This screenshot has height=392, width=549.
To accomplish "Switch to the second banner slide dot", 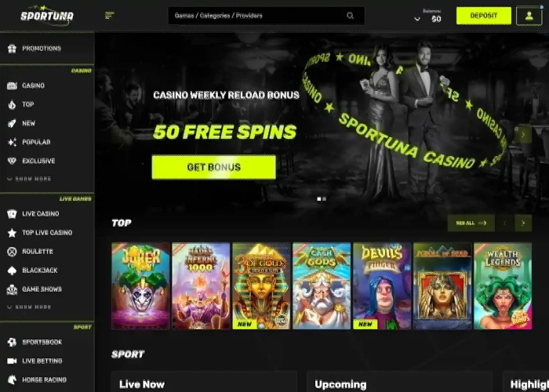I will tap(325, 199).
